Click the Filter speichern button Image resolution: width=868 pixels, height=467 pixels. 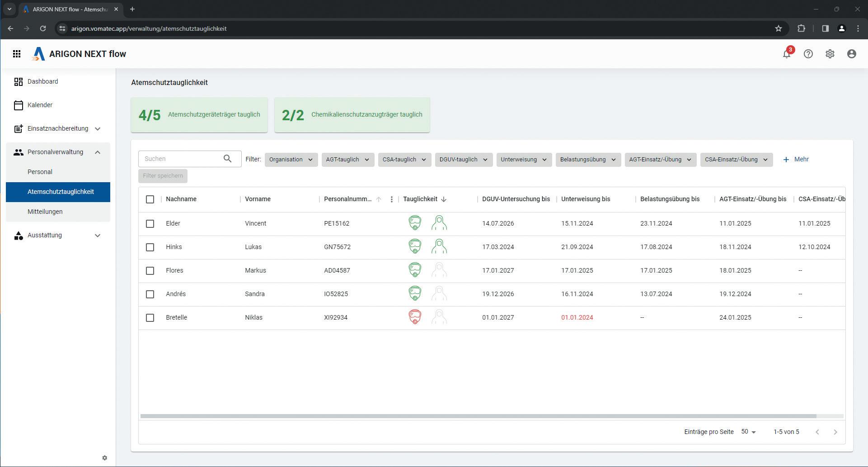(x=163, y=176)
